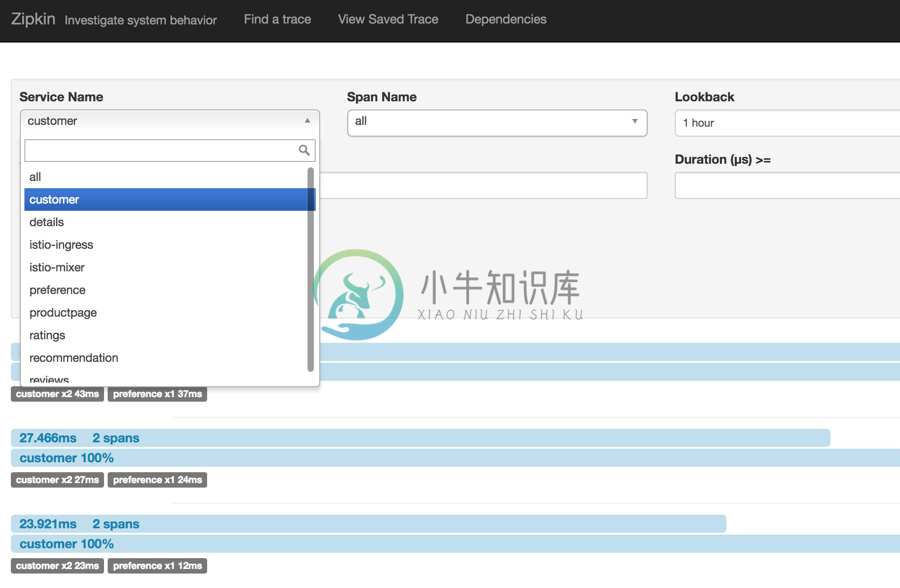Open the Span Name dropdown
The image size is (900, 588).
coord(497,123)
